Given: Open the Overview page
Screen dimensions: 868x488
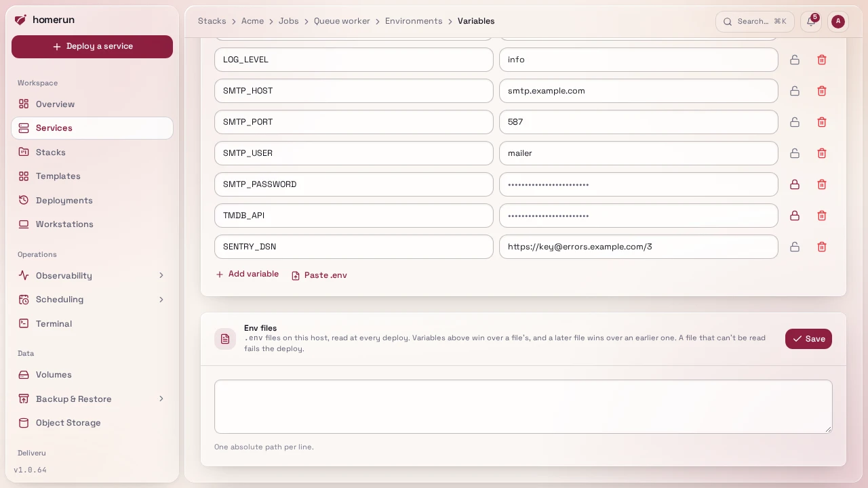Looking at the screenshot, I should (92, 104).
